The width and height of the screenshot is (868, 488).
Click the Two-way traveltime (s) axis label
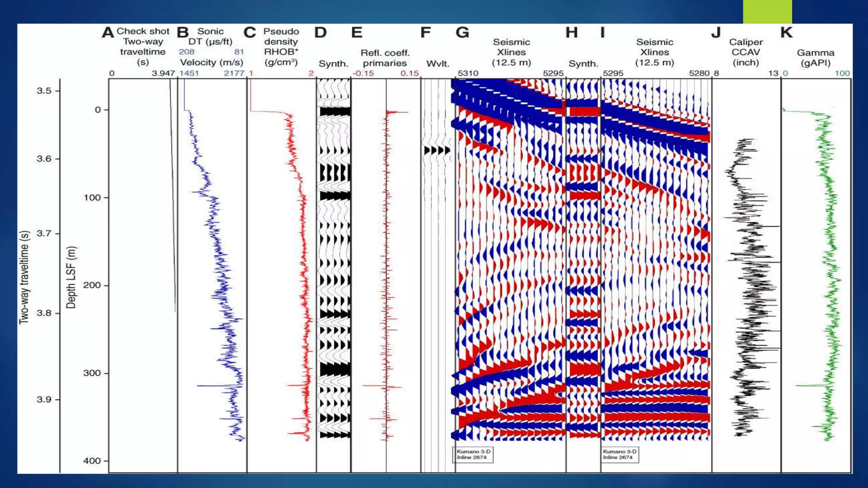point(25,277)
